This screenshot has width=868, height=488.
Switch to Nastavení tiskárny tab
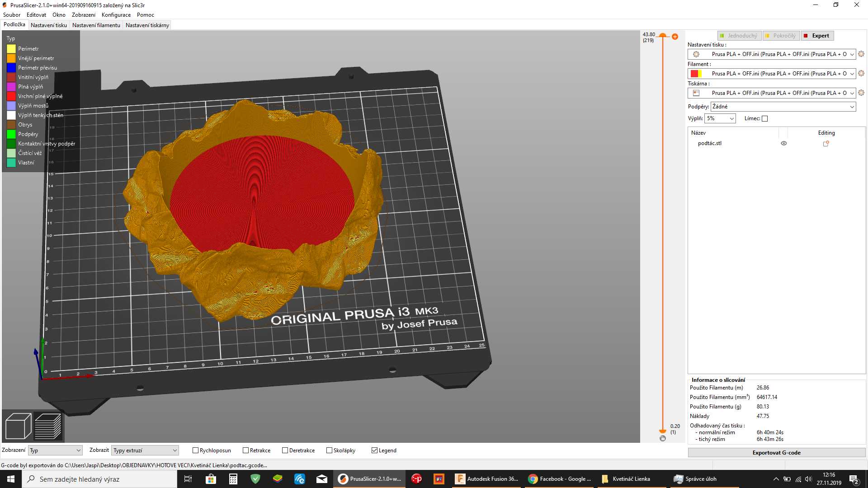click(147, 25)
